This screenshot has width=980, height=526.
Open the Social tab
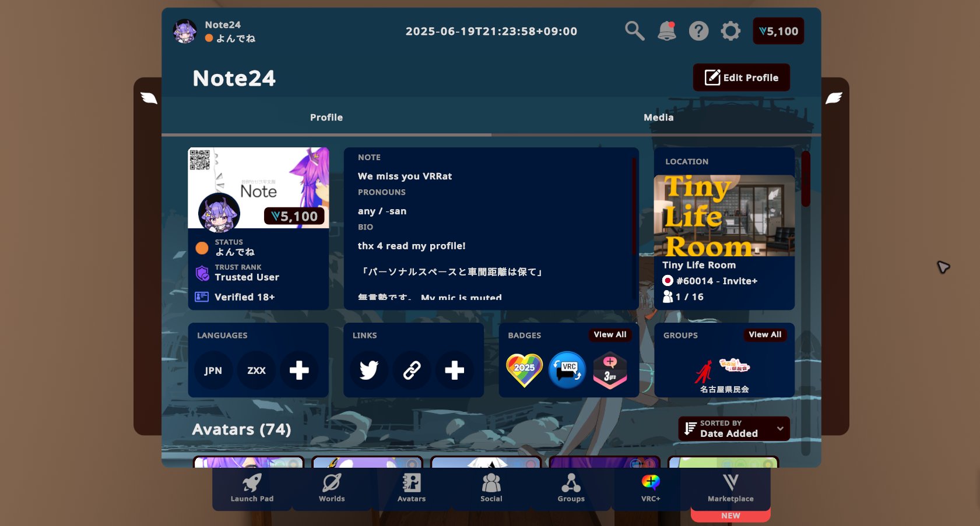tap(491, 488)
